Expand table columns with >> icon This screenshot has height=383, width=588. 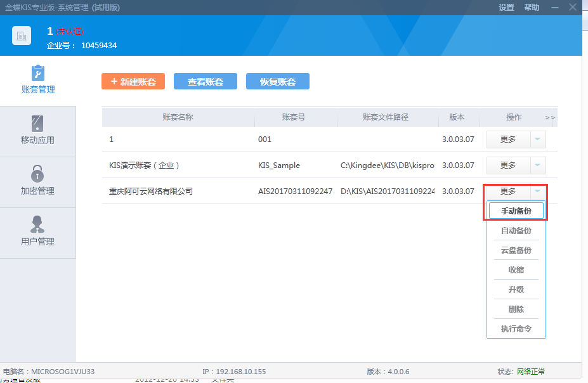coord(549,117)
